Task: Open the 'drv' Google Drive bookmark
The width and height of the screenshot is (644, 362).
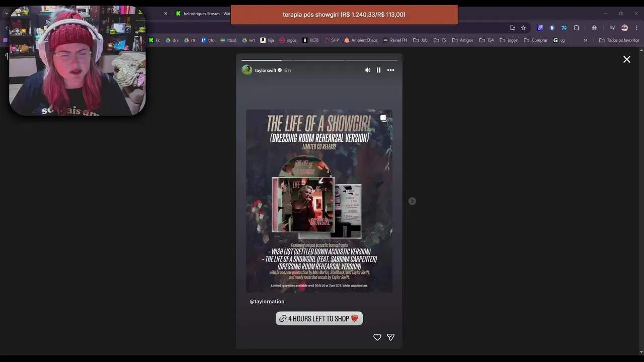Action: click(x=172, y=40)
